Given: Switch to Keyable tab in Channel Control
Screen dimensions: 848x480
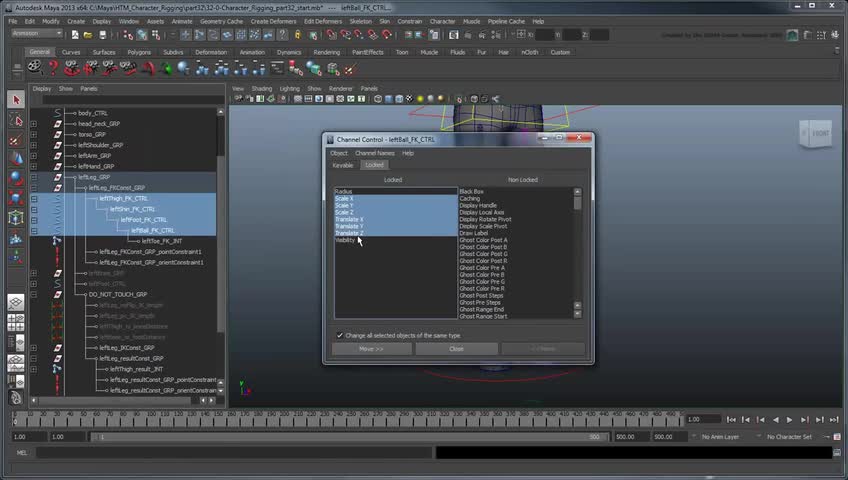Looking at the screenshot, I should tap(342, 165).
